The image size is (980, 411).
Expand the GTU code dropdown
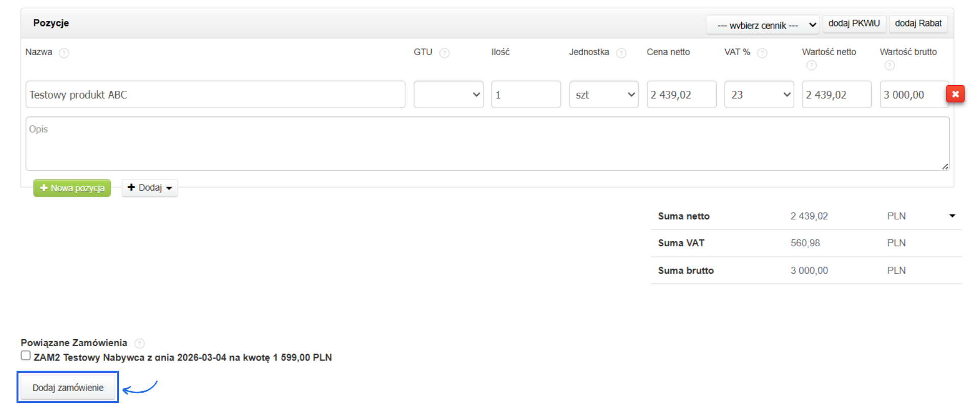448,94
